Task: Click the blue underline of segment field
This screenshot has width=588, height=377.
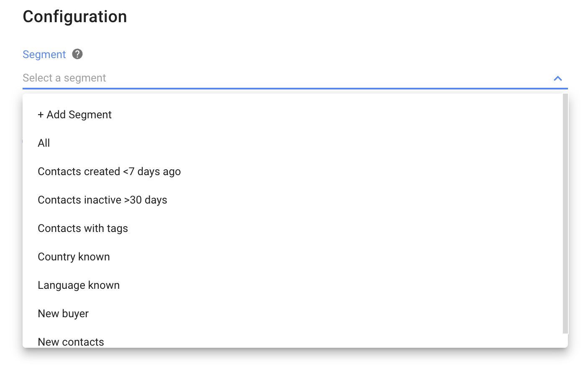Action: [x=293, y=89]
